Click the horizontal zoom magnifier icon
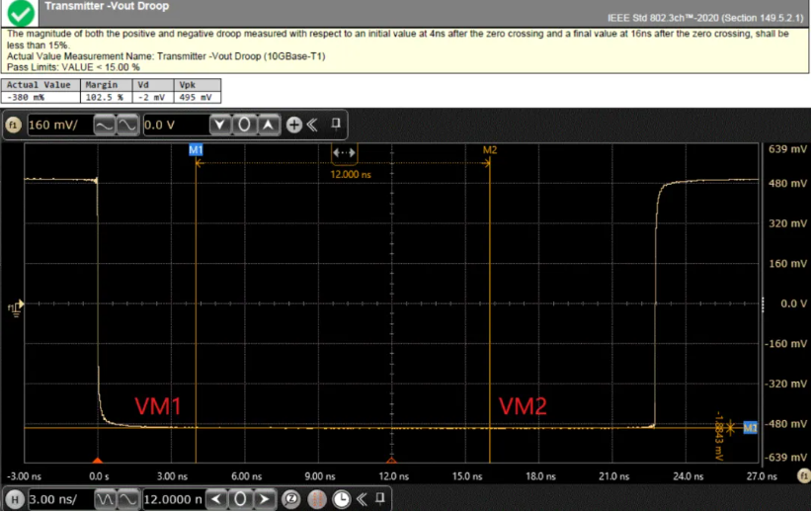Viewport: 812px width, 513px height. pos(291,499)
